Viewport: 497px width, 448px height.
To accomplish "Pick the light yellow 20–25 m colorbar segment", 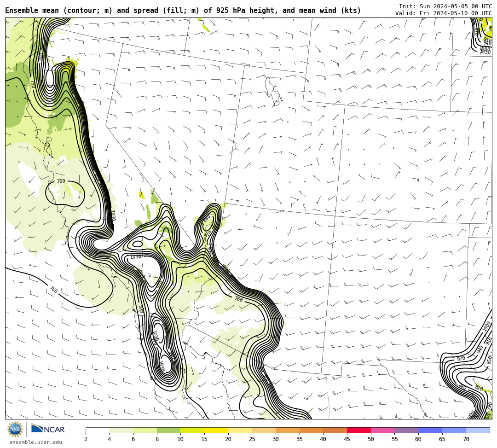I will (x=240, y=430).
